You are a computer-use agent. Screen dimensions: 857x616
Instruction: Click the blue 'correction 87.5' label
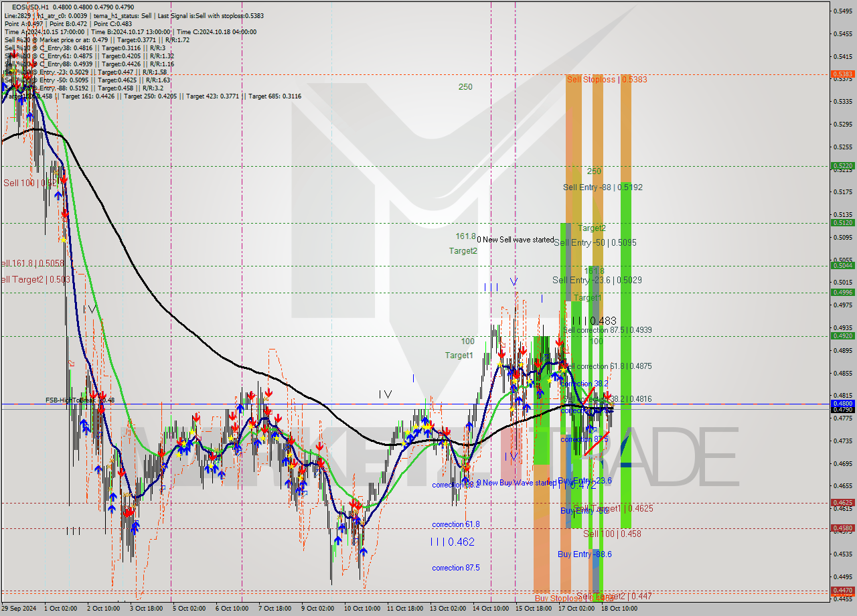pyautogui.click(x=455, y=568)
